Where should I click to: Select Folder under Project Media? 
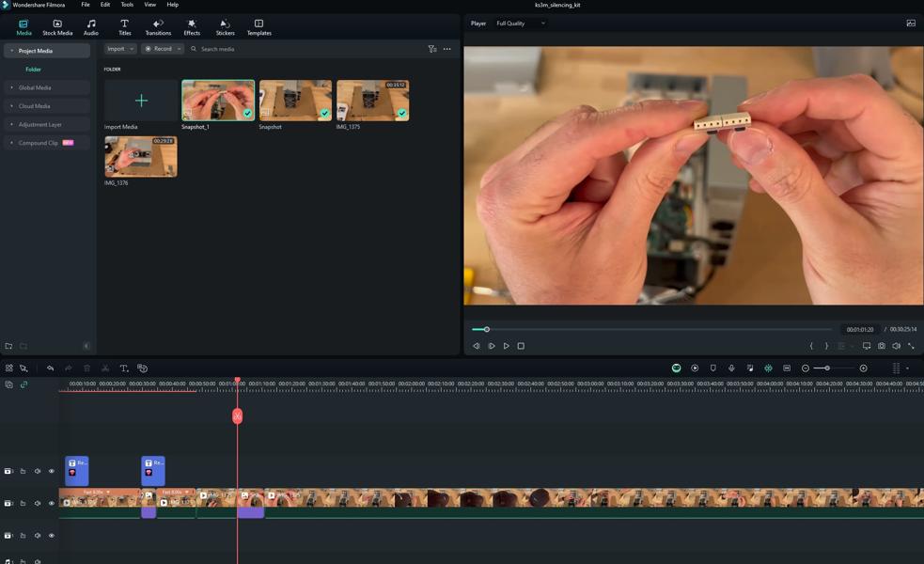[33, 70]
